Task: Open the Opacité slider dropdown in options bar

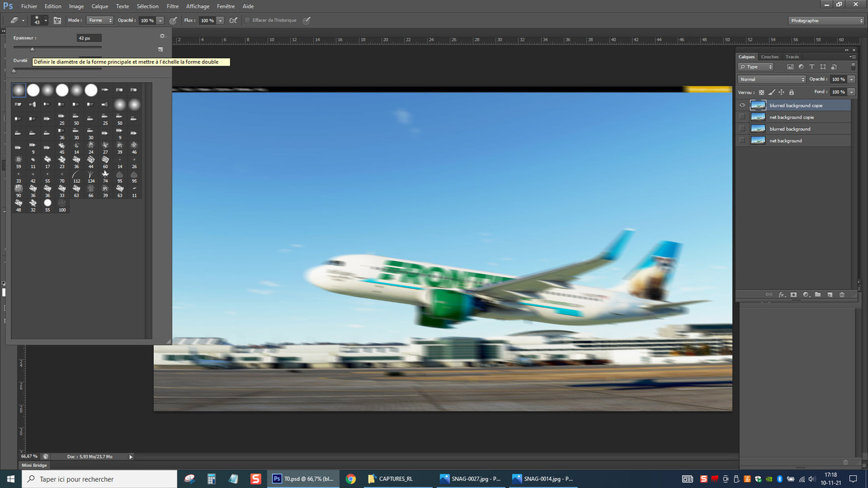Action: (x=160, y=20)
